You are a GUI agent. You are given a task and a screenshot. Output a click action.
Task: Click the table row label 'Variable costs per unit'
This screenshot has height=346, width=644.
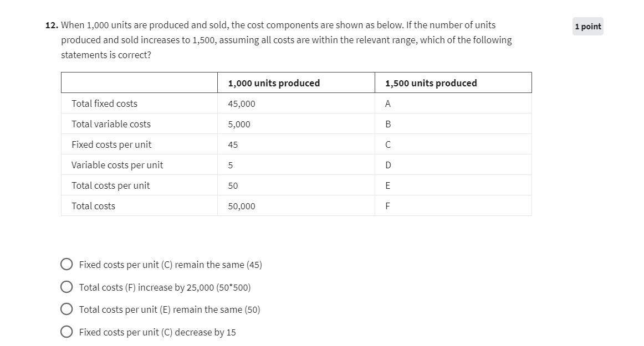click(x=117, y=164)
